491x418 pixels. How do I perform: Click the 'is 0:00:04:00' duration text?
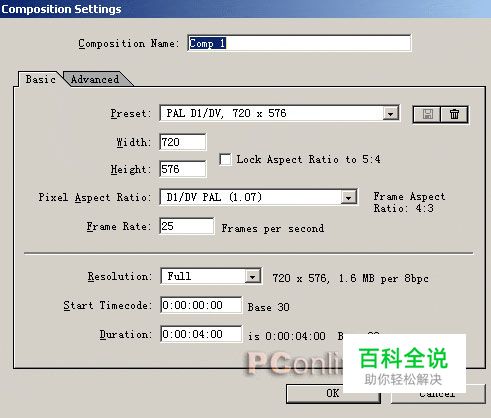click(287, 336)
